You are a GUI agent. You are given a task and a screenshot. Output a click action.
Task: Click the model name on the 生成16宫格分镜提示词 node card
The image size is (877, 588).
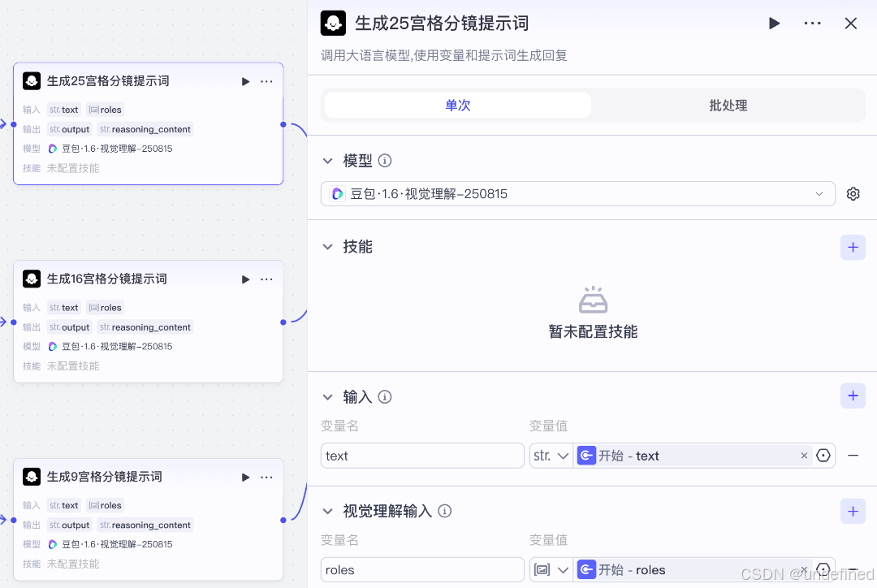[x=117, y=346]
